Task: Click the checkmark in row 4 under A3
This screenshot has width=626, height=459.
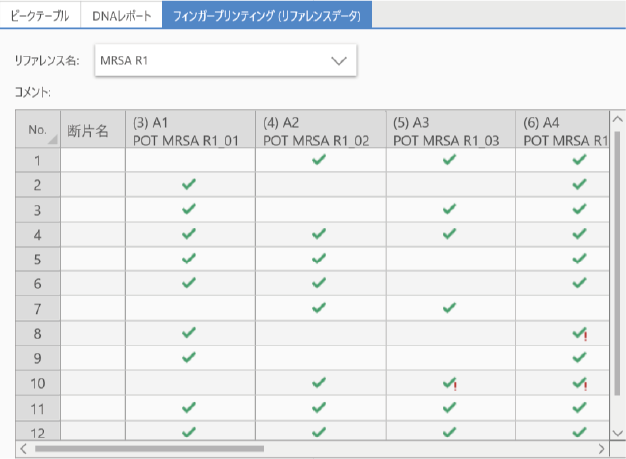Action: click(x=449, y=233)
